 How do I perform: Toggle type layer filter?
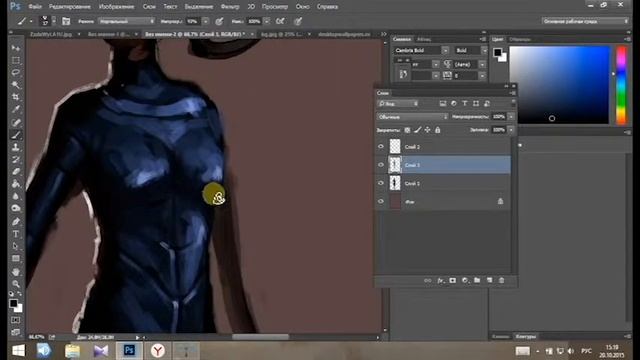pos(464,104)
